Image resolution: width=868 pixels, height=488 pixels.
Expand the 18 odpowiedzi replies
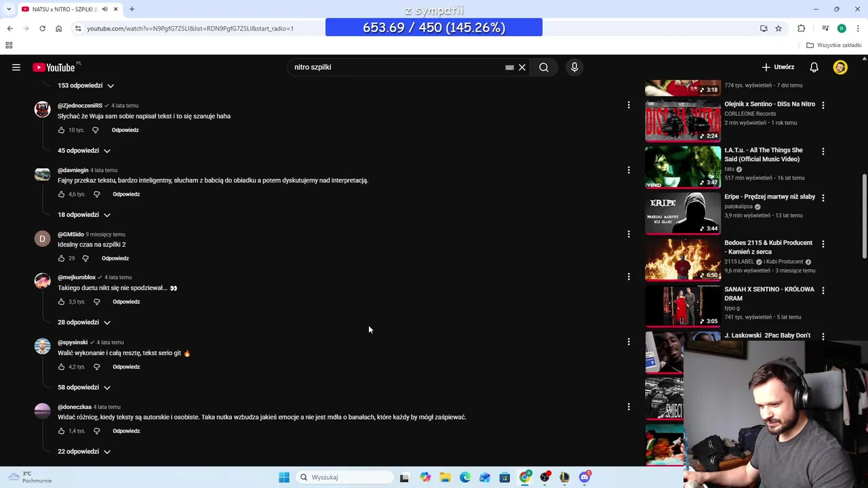(83, 215)
